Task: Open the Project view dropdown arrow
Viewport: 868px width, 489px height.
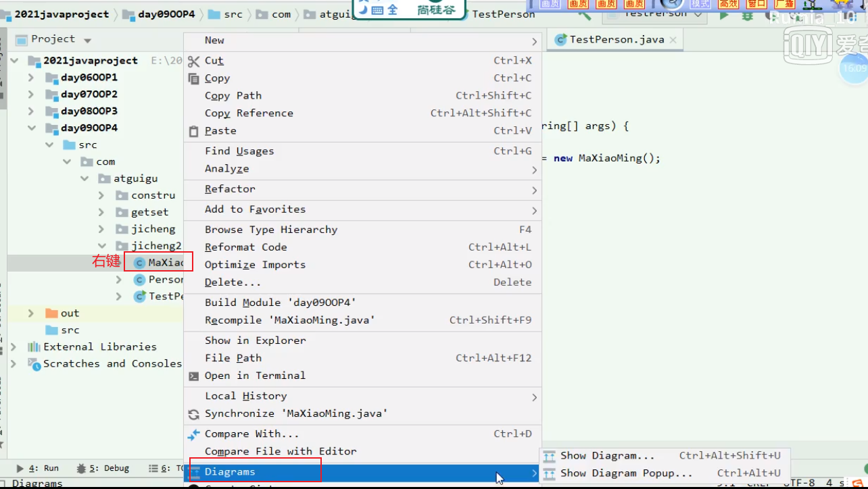Action: pyautogui.click(x=87, y=41)
